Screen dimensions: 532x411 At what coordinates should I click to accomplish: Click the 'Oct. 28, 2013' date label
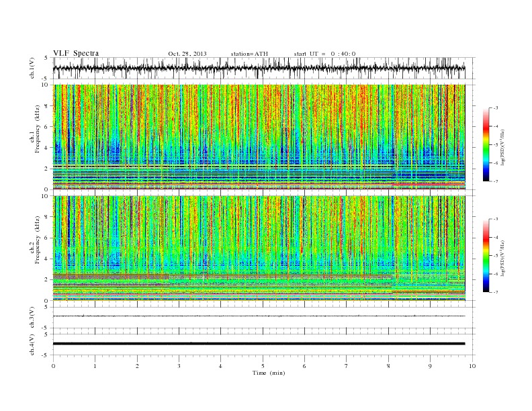coord(187,54)
